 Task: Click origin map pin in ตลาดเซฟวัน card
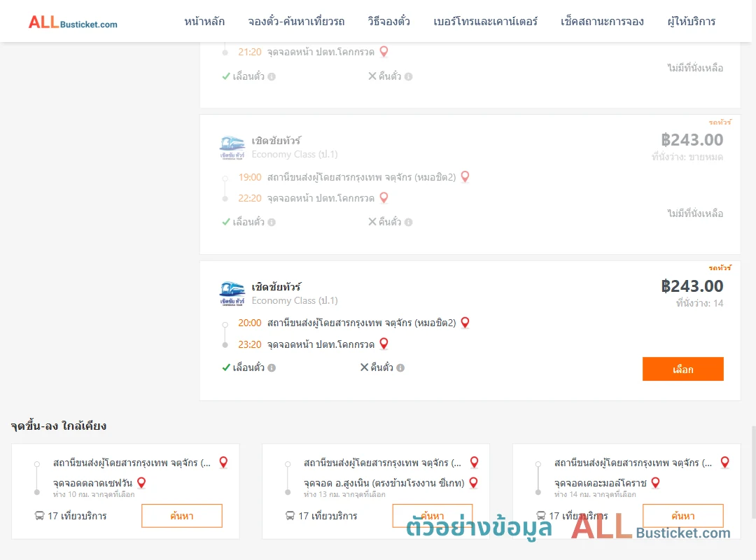pos(223,462)
